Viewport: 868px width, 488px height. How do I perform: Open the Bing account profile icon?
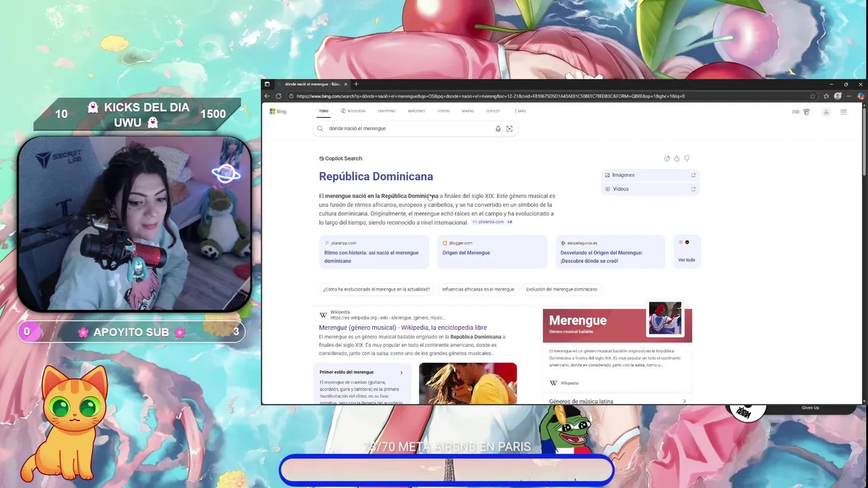(x=826, y=112)
